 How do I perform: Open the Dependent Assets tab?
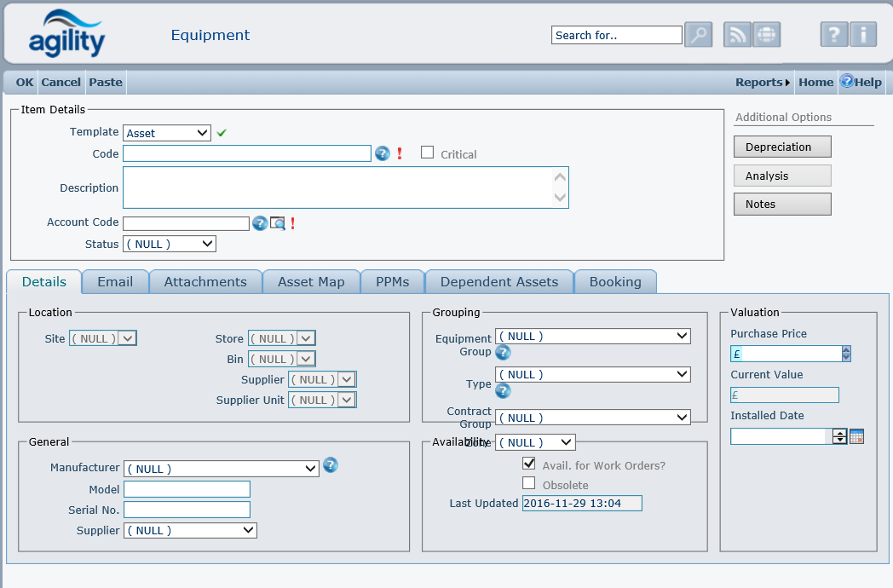(499, 282)
